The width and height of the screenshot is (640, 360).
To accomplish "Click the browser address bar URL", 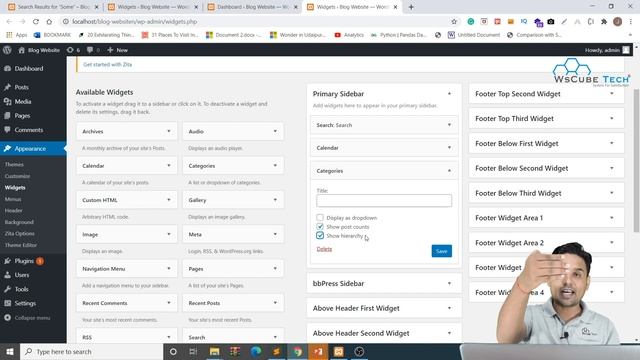I will pos(135,22).
